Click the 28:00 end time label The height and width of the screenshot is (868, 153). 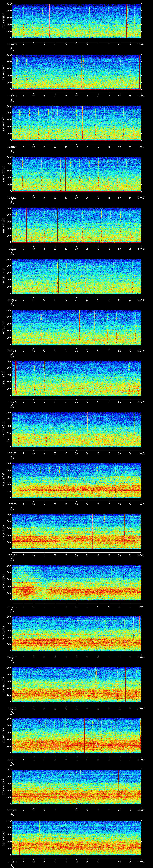click(x=141, y=606)
